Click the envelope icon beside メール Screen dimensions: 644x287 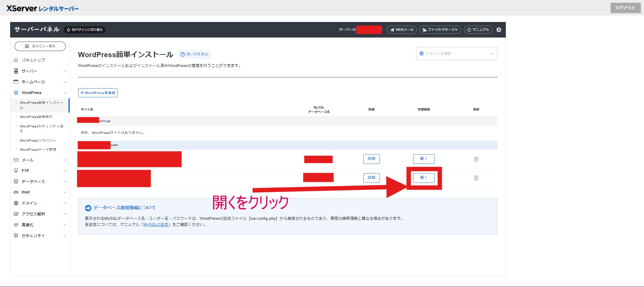coord(16,160)
